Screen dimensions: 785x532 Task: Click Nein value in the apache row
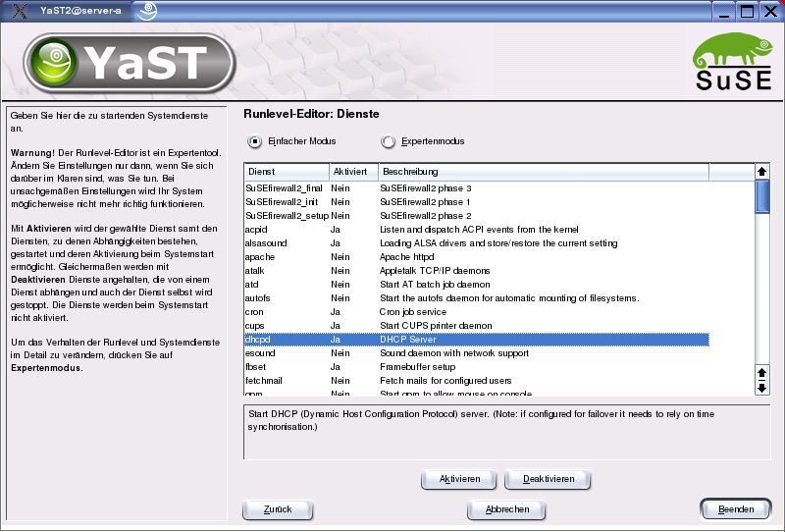pos(340,257)
